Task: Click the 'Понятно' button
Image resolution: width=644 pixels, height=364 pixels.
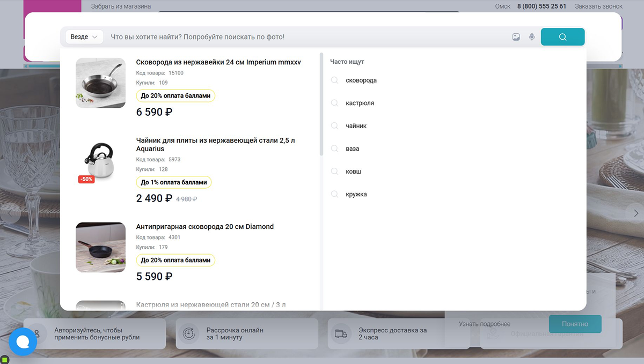Action: pyautogui.click(x=575, y=324)
